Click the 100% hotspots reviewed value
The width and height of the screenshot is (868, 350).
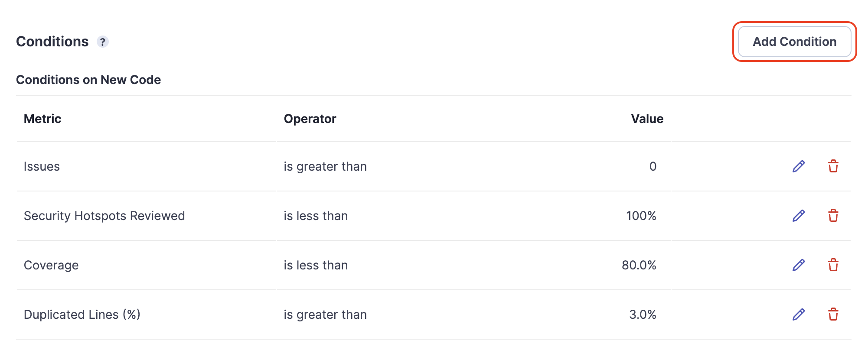[641, 216]
